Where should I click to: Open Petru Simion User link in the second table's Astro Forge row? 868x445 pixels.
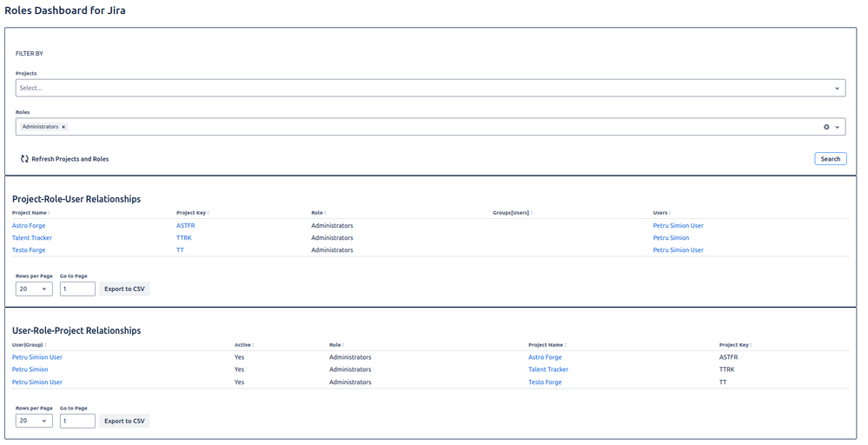(x=37, y=357)
